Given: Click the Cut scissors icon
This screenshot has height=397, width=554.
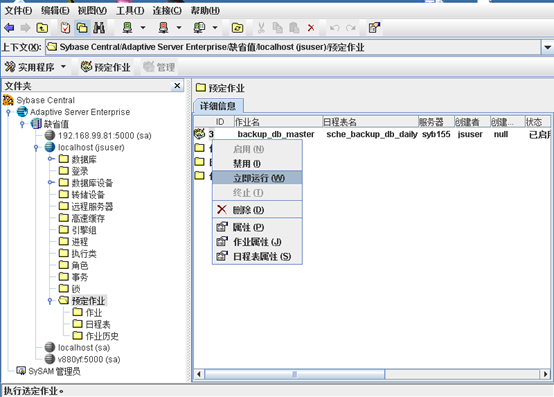Looking at the screenshot, I should pos(261,28).
